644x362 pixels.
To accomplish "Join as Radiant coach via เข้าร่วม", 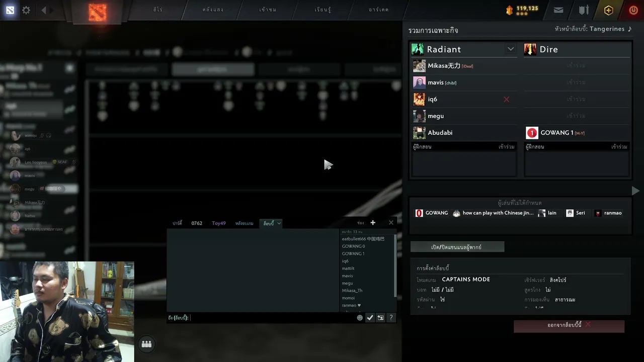I will (x=507, y=147).
